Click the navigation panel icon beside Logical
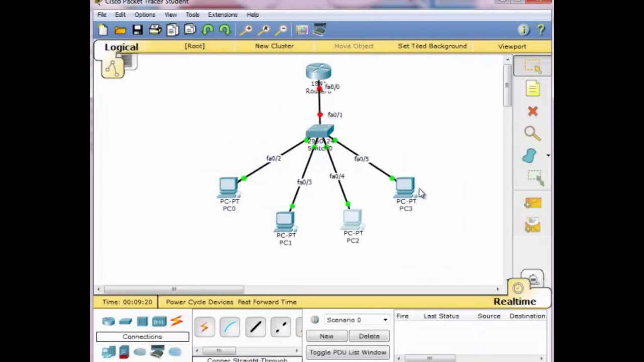The image size is (644, 362). tap(113, 67)
